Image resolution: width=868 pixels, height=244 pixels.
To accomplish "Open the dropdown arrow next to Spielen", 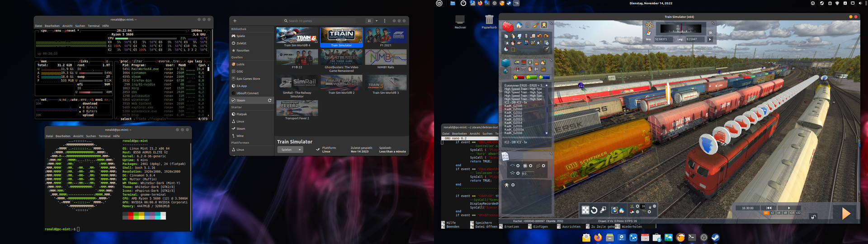I will click(x=300, y=150).
